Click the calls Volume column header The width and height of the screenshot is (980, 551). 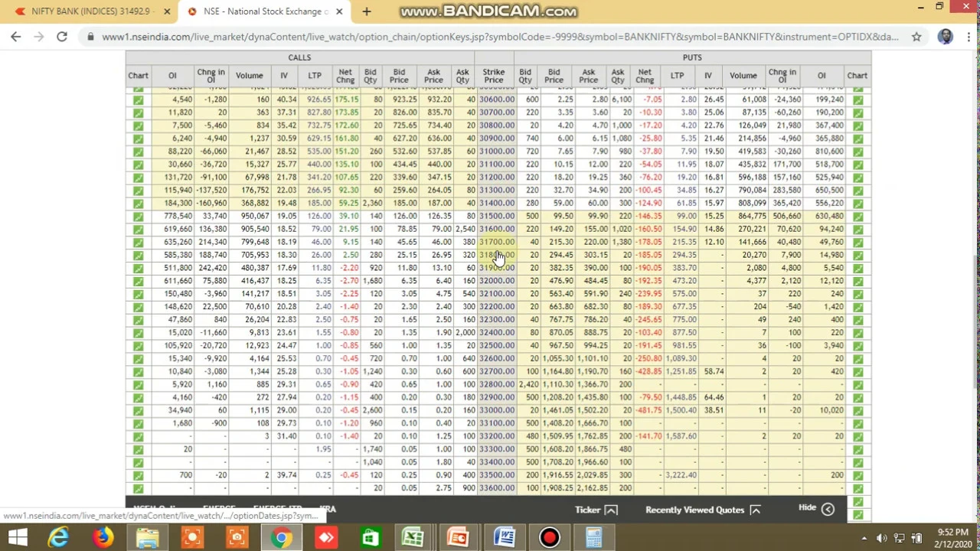click(249, 77)
